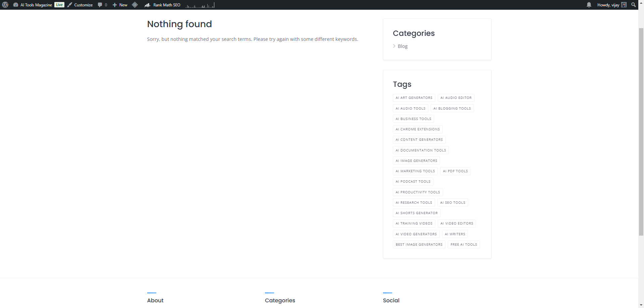Click the plus icon next to New
The height and width of the screenshot is (308, 644).
point(115,5)
